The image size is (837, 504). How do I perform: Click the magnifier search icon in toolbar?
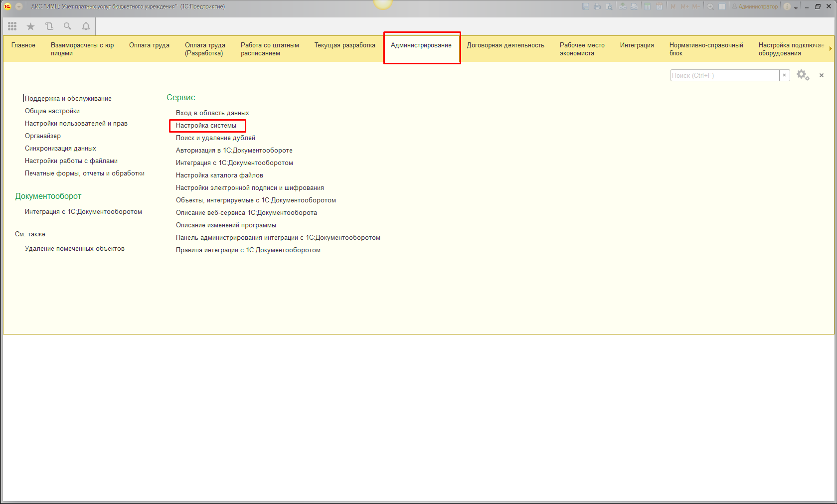[67, 26]
